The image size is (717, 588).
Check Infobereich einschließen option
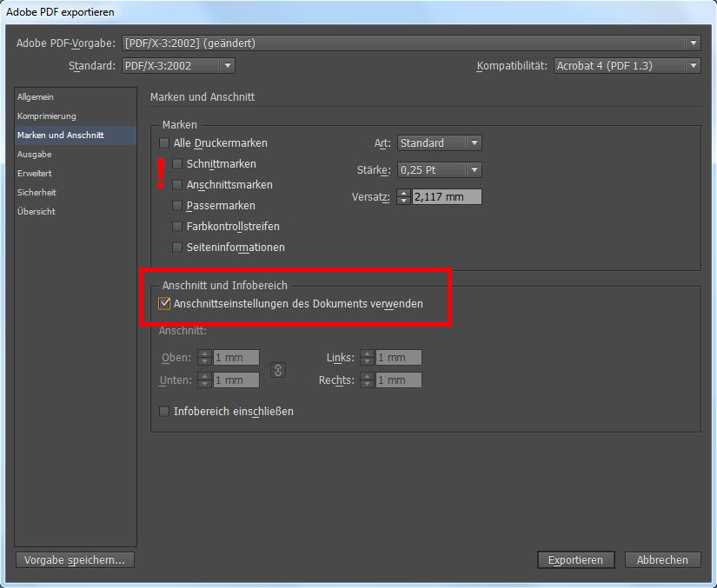pyautogui.click(x=165, y=412)
